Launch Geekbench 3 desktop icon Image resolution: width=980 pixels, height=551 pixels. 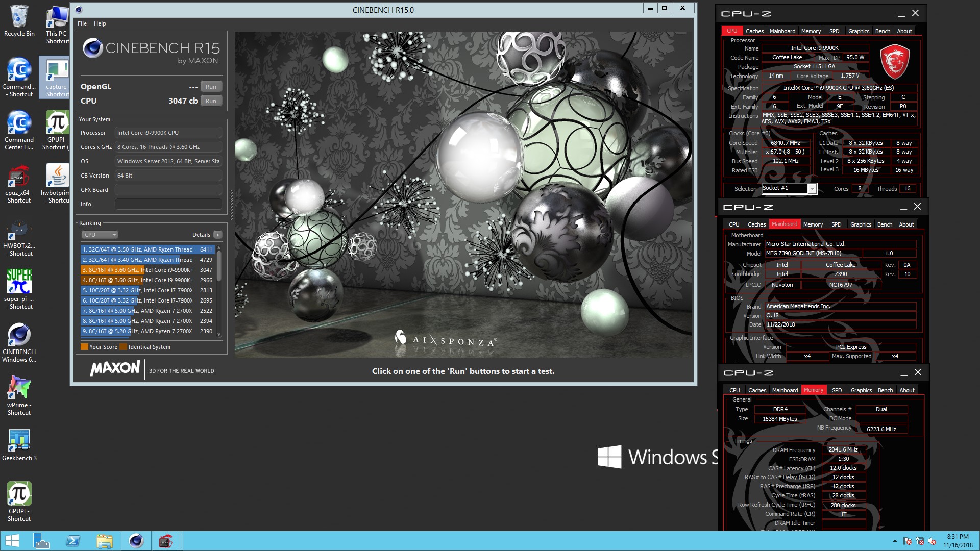[x=19, y=445]
